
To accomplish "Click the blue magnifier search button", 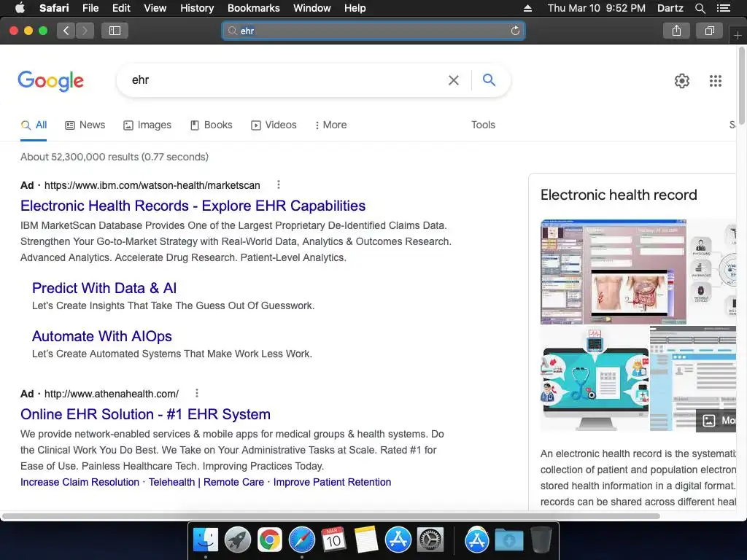I will [x=489, y=80].
